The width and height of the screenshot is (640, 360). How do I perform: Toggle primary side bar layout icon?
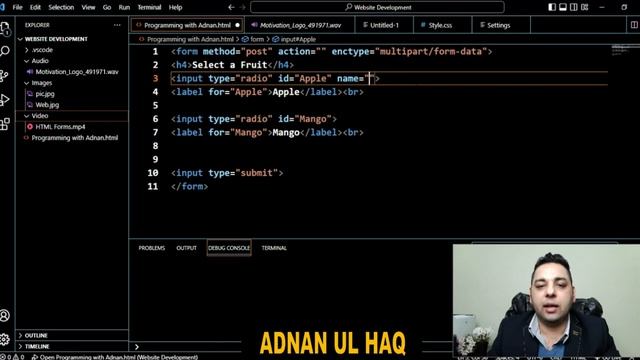pyautogui.click(x=552, y=7)
